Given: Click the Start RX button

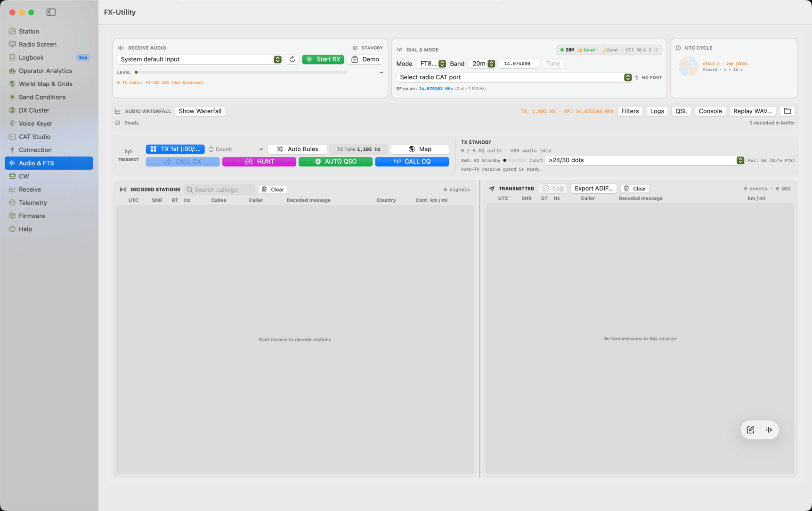Looking at the screenshot, I should 323,59.
